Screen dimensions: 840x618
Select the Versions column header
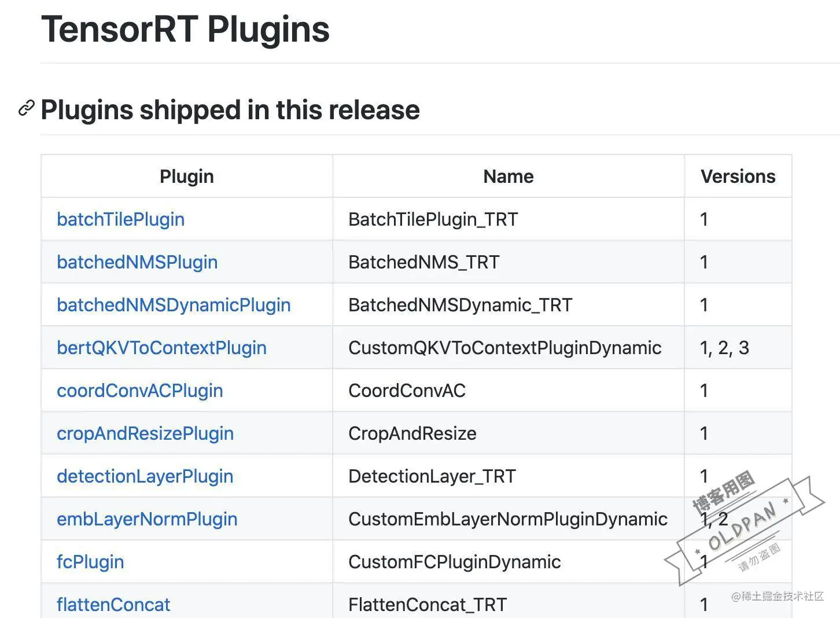(738, 176)
